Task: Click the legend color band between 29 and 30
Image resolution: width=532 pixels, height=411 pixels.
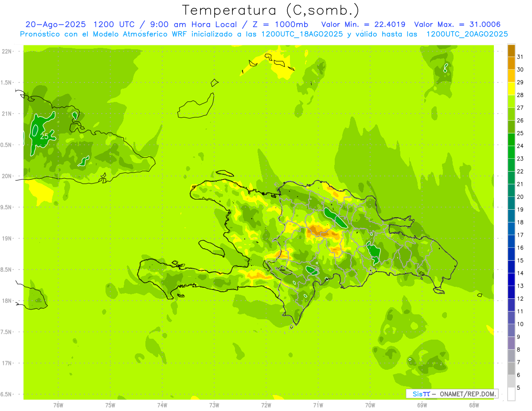Action: point(511,76)
